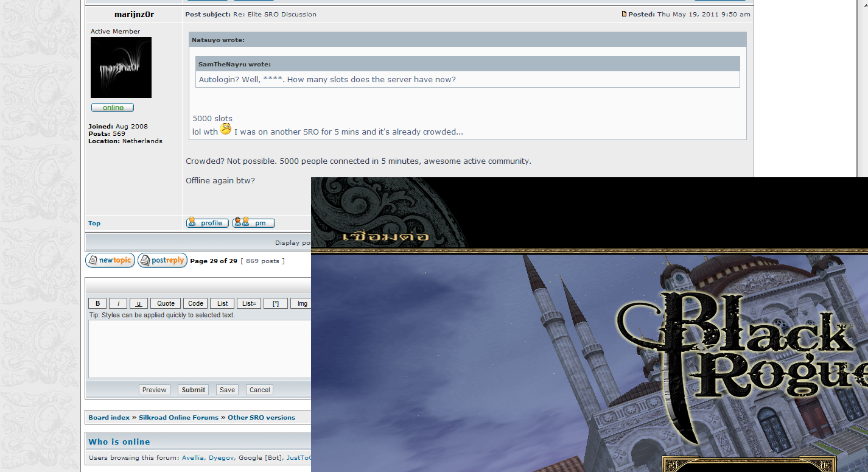The image size is (868, 472).
Task: Go to the Board index link
Action: click(109, 417)
